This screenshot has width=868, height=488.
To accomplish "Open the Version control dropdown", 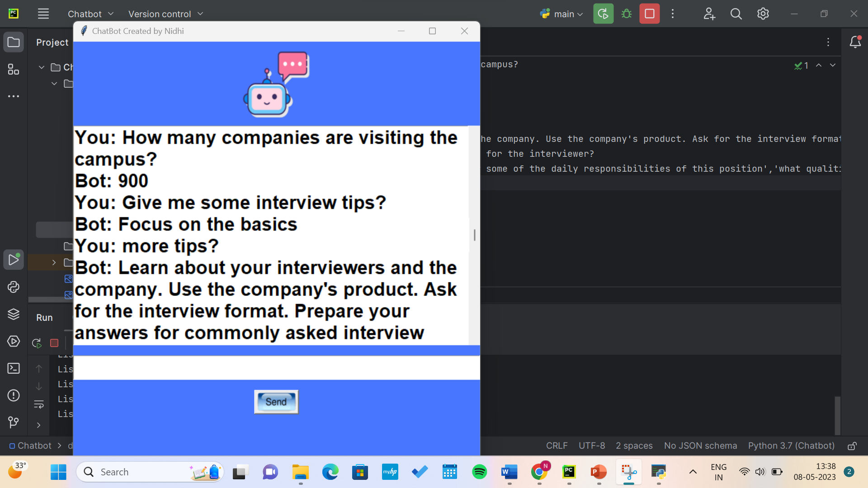I will click(x=165, y=14).
